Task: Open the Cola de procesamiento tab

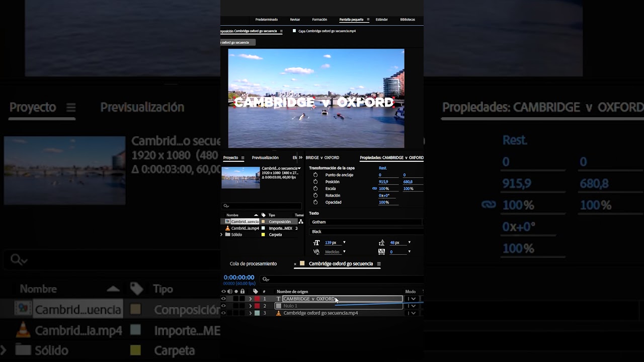Action: [253, 263]
